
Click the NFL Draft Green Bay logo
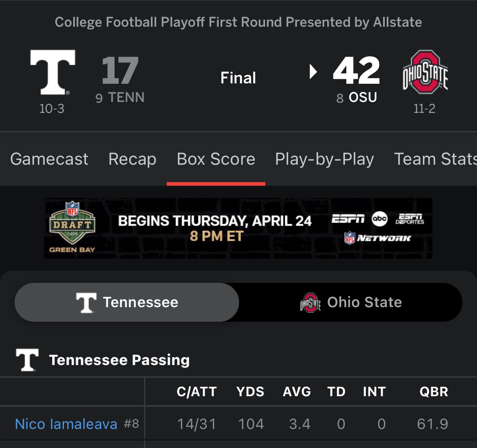72,227
